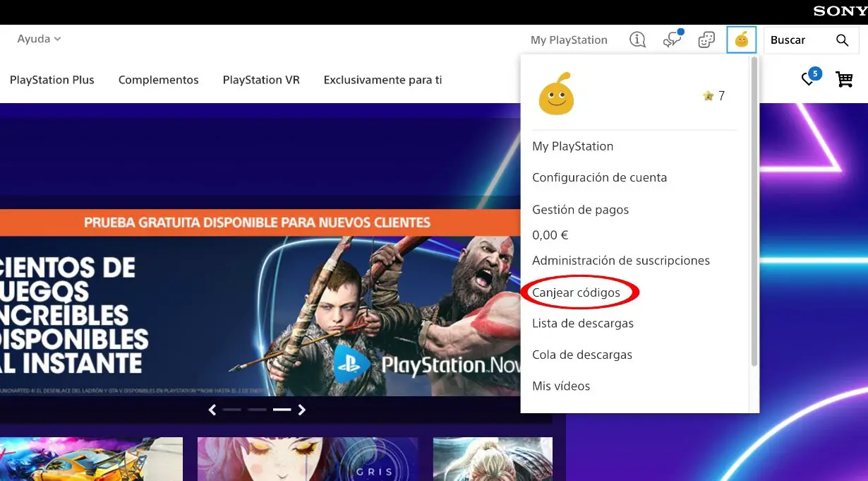Open the PlayStation Plus tab
868x481 pixels.
(x=52, y=80)
